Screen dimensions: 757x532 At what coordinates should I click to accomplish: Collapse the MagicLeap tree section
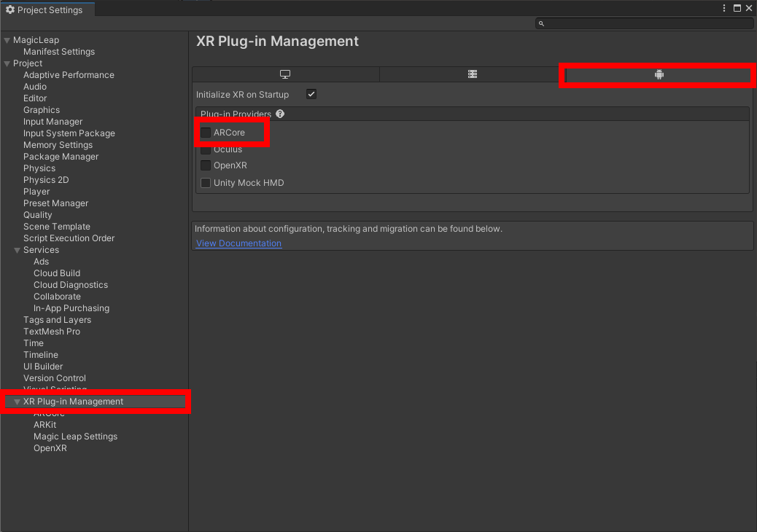pyautogui.click(x=7, y=41)
